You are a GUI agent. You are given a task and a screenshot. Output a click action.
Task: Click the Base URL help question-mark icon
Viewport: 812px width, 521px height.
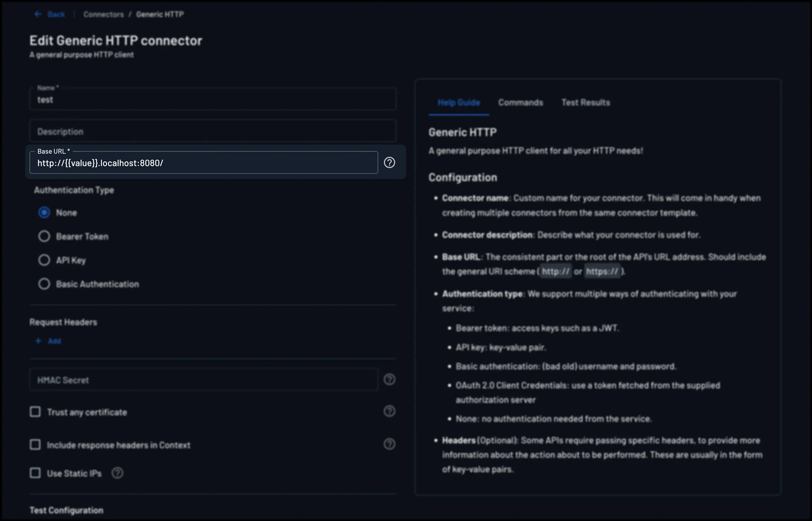[x=389, y=163]
